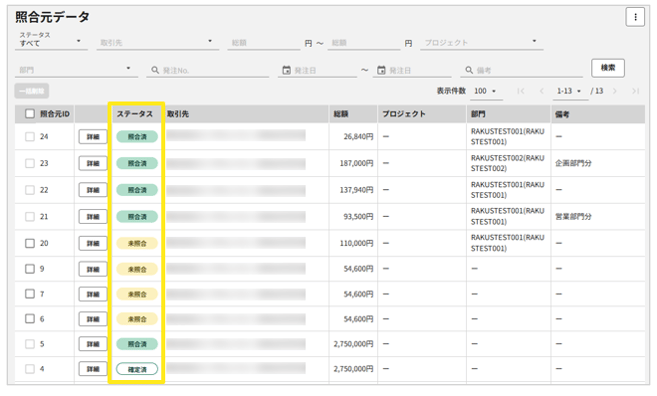
Task: Click the 照合済 status badge in row 24
Action: pyautogui.click(x=137, y=137)
